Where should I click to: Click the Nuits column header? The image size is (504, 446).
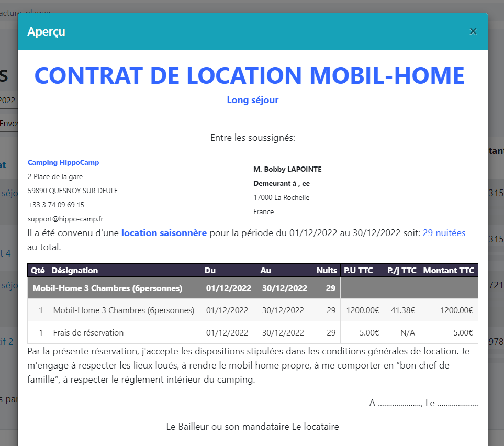coord(327,271)
